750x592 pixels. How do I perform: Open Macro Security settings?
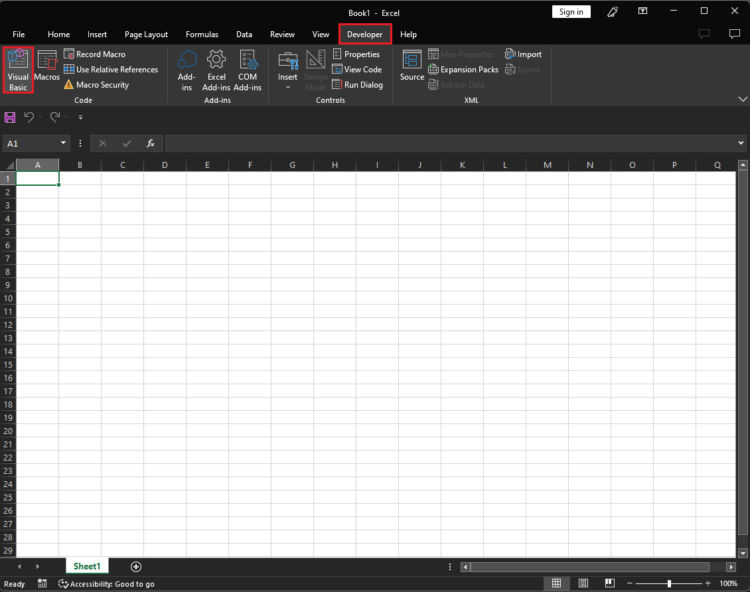97,85
